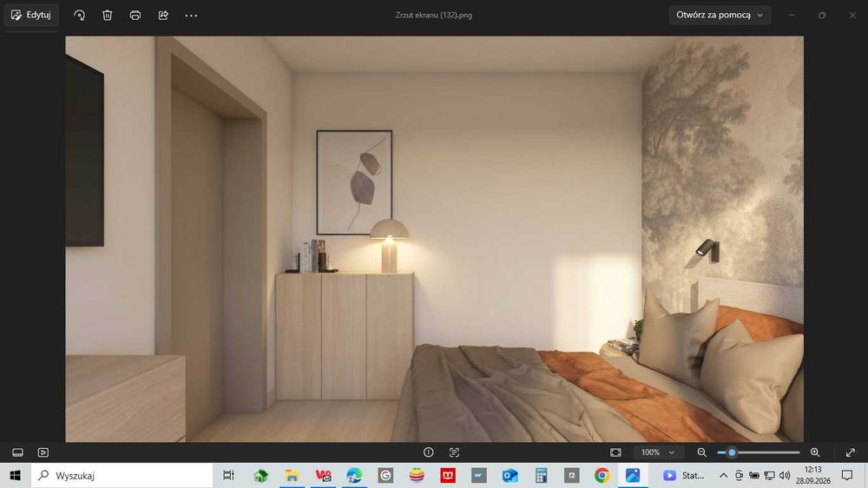Click the zoom slider handle

pos(732,452)
